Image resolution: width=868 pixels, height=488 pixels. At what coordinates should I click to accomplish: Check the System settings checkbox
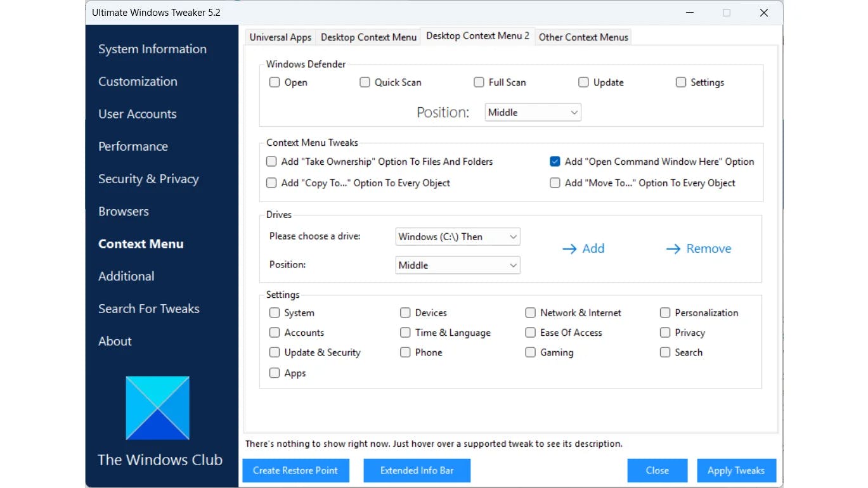pyautogui.click(x=275, y=312)
